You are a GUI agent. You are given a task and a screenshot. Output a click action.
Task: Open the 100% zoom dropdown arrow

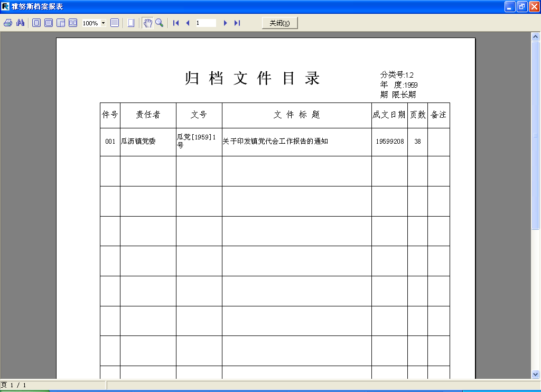(103, 23)
